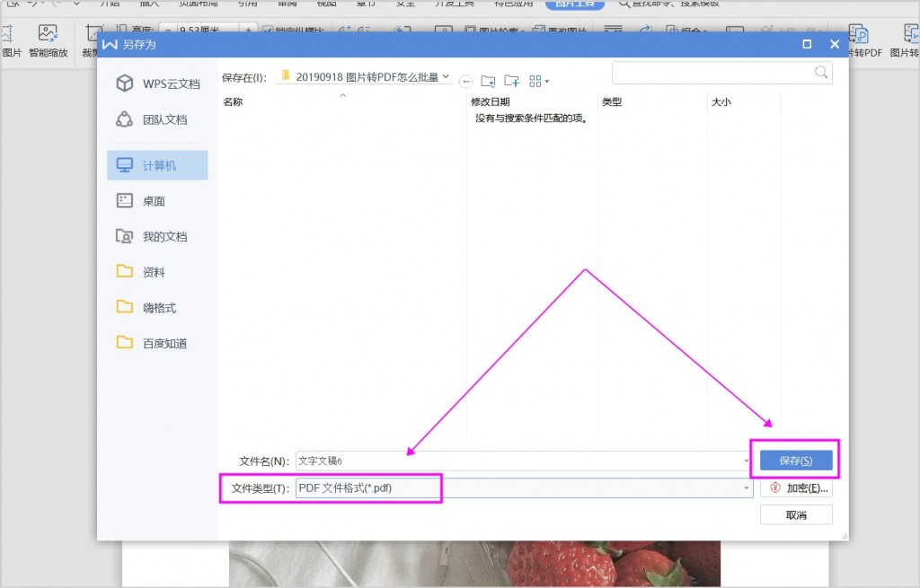Sort by 修改日期 column header
The height and width of the screenshot is (588, 920).
pos(491,102)
